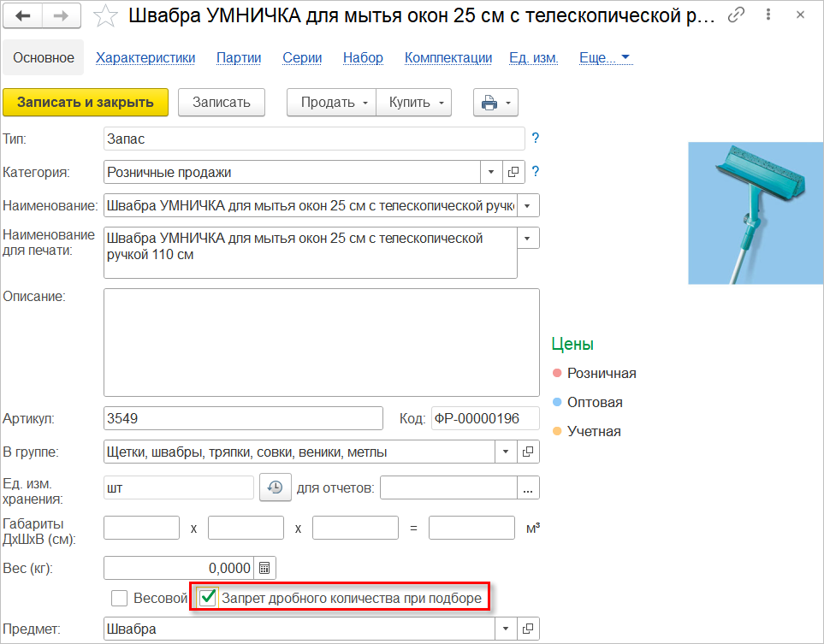The width and height of the screenshot is (824, 644).
Task: Click the orange Учетная price marker
Action: (558, 431)
